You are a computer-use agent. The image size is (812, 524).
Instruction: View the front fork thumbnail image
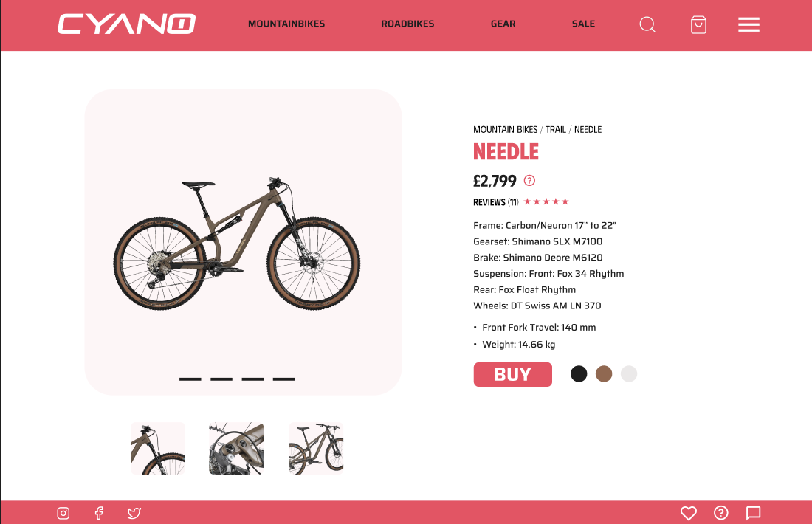(x=158, y=449)
